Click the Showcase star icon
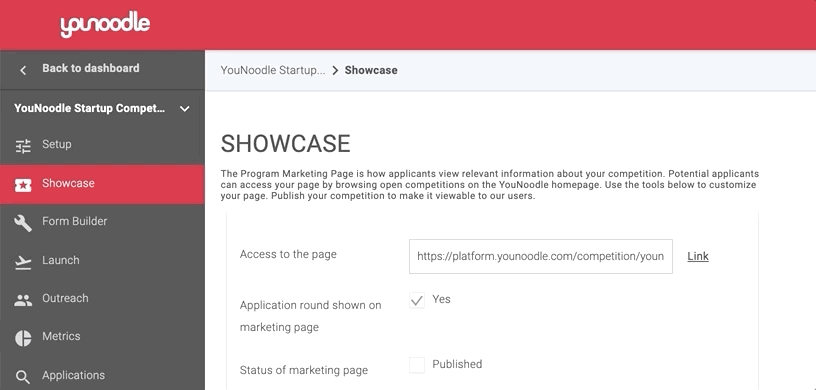 click(x=23, y=185)
